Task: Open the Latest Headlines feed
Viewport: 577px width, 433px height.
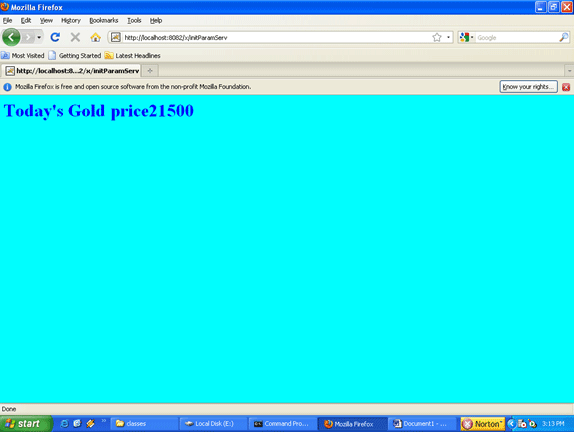Action: [133, 56]
